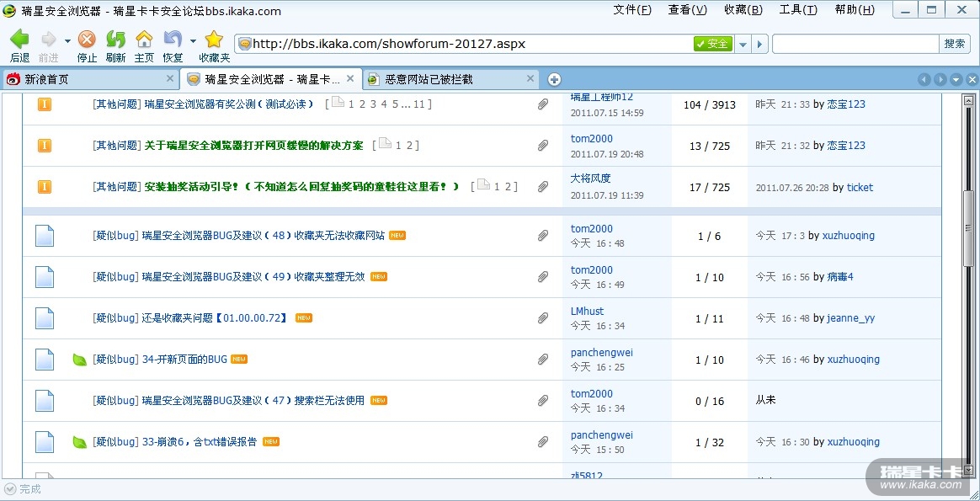This screenshot has width=980, height=501.
Task: Open the Favorites star icon
Action: [214, 40]
